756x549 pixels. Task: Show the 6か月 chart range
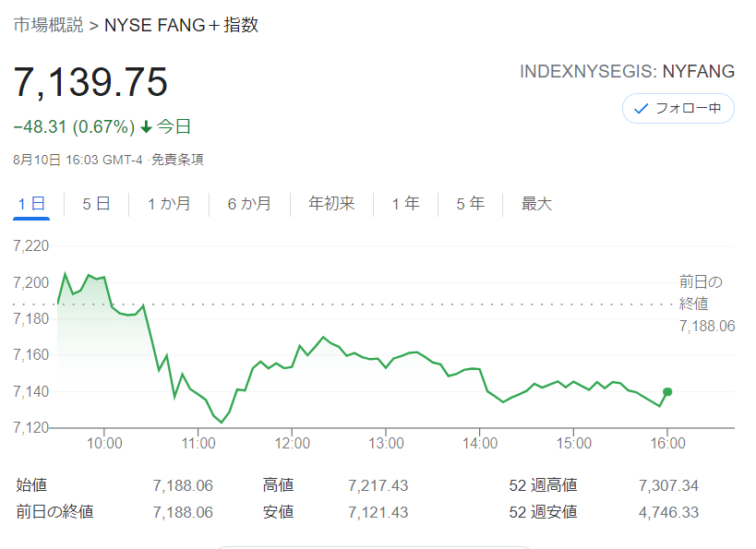click(x=249, y=204)
